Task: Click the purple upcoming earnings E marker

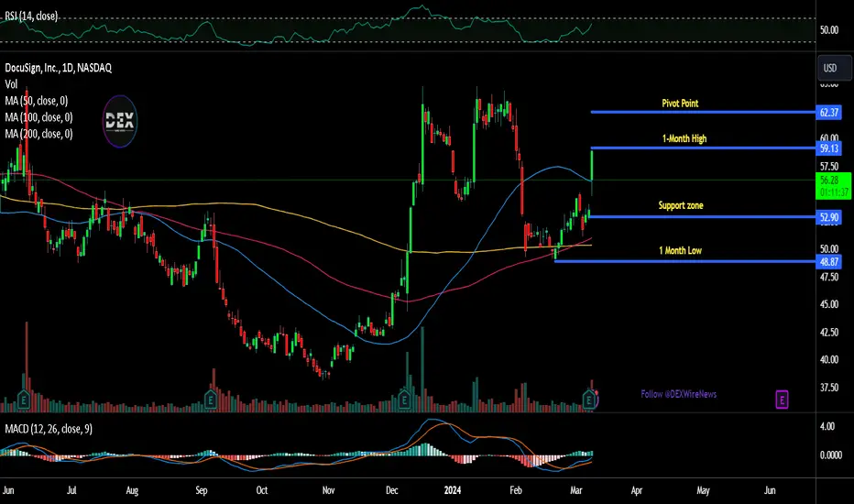Action: pos(782,400)
